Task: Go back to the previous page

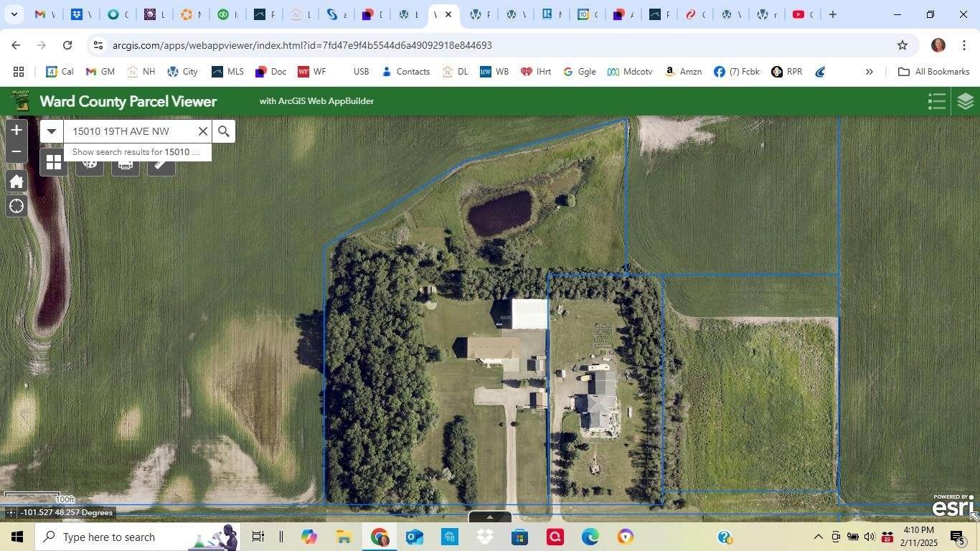Action: click(x=16, y=45)
